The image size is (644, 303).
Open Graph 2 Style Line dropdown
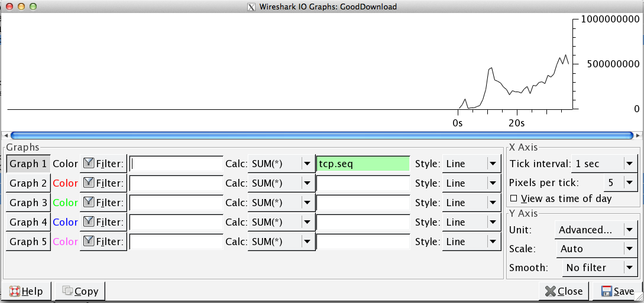tap(471, 183)
